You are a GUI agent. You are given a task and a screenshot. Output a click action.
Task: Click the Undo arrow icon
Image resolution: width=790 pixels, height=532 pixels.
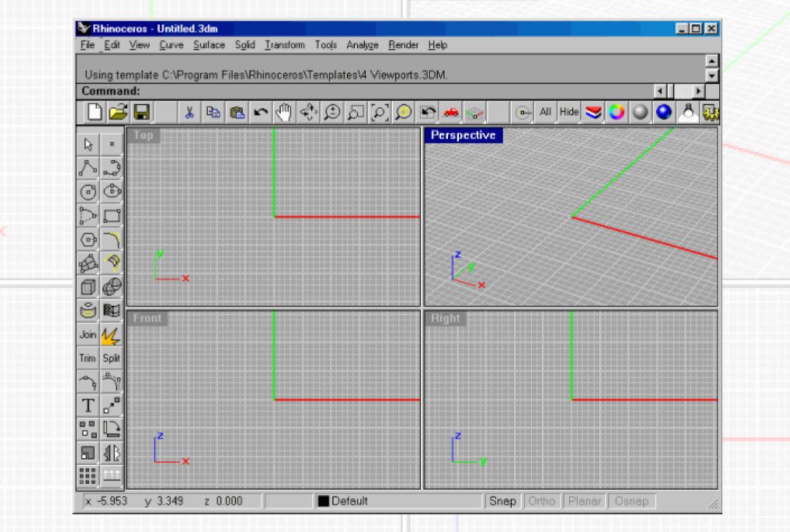(261, 112)
